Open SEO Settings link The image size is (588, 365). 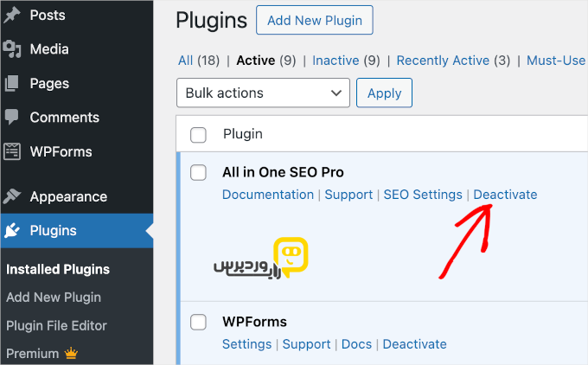click(x=423, y=195)
